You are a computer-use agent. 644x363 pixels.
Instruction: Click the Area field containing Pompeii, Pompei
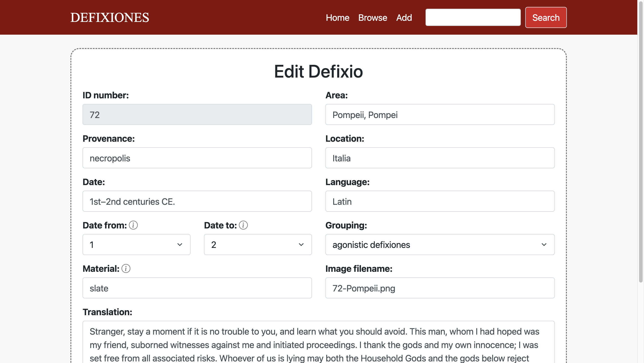439,115
